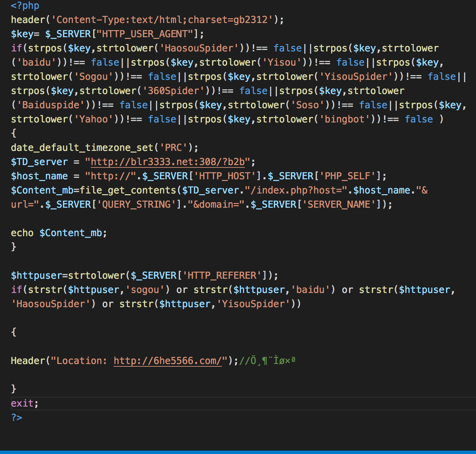This screenshot has width=476, height=454.
Task: Click the file_get_contents function name
Action: pyautogui.click(x=128, y=190)
